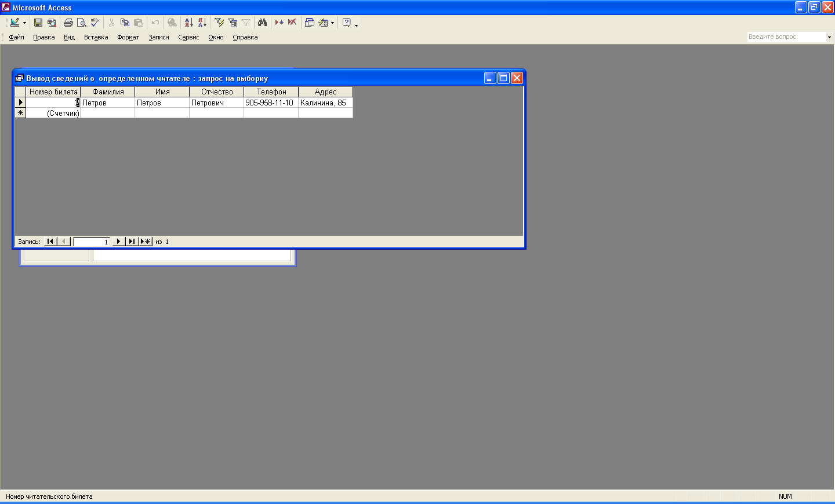Apply filter by selection

[x=219, y=23]
